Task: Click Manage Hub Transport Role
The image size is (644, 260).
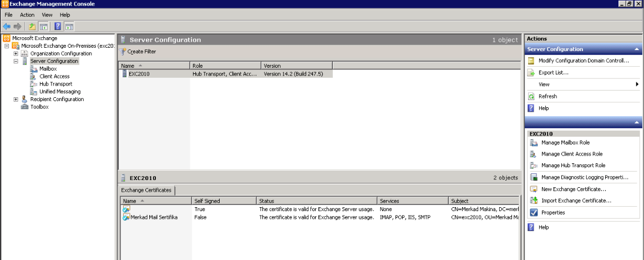Action: pyautogui.click(x=574, y=166)
